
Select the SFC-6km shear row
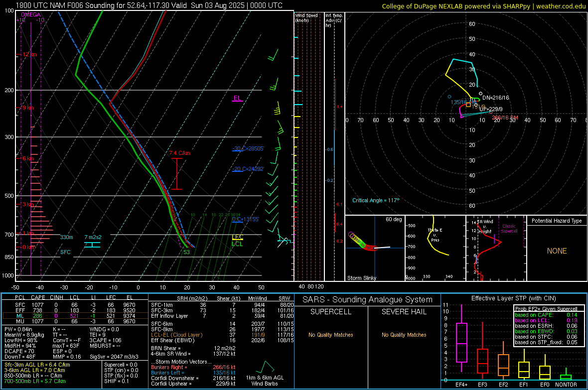tap(222, 324)
